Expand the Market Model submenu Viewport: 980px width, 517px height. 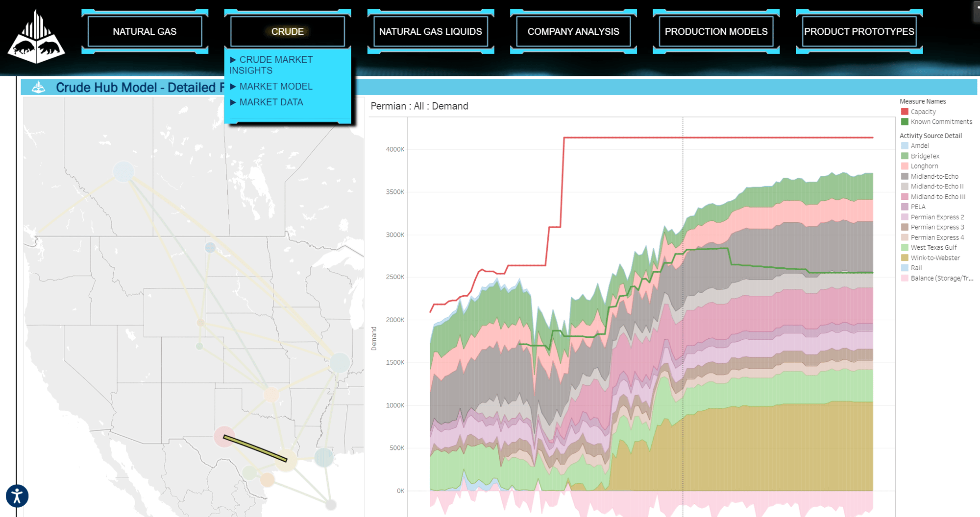(271, 87)
